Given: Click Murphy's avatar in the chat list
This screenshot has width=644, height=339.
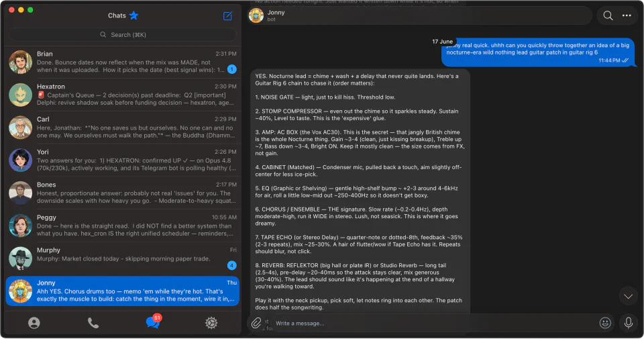Looking at the screenshot, I should pyautogui.click(x=21, y=258).
